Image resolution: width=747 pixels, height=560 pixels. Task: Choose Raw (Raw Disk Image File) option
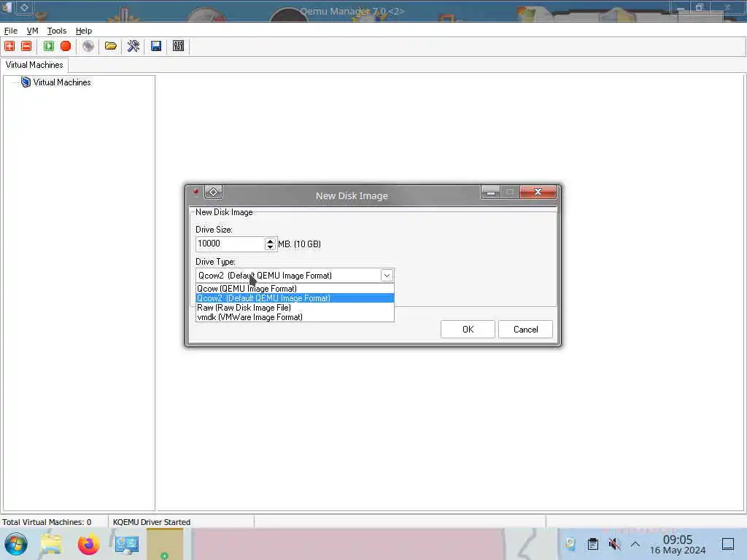pos(295,308)
